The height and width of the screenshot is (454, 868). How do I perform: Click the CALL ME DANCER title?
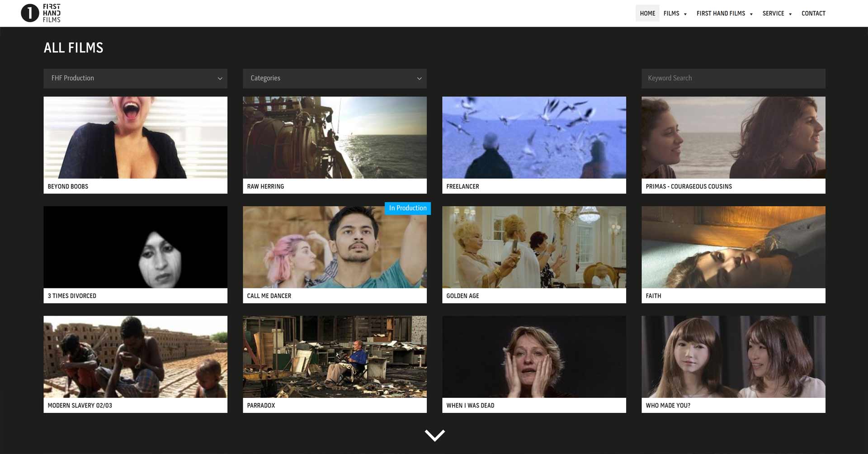tap(269, 296)
